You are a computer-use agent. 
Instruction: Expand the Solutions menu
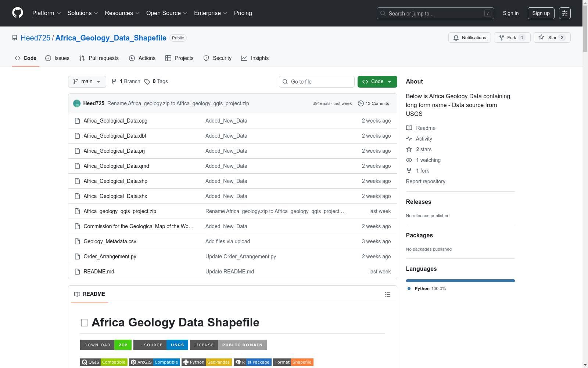point(83,13)
